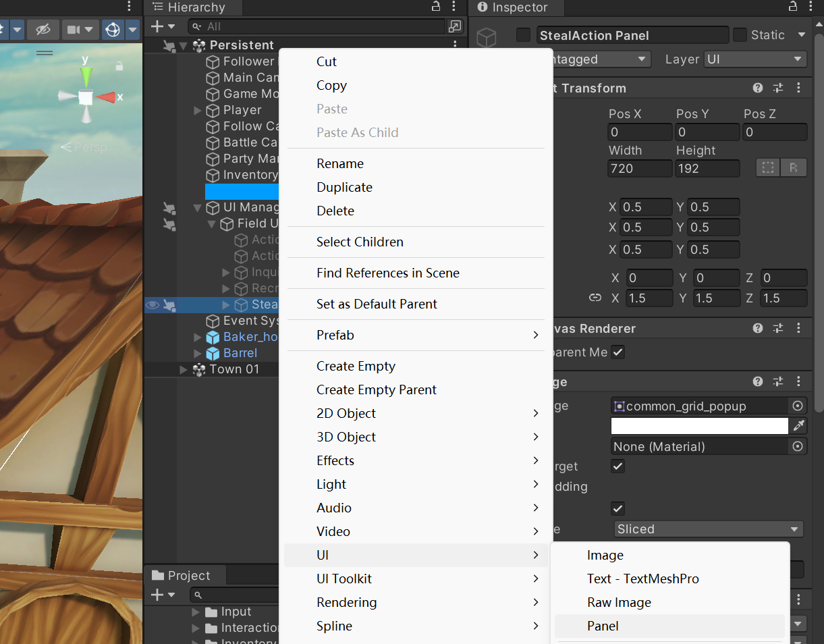Open the Source Image object picker
824x644 pixels.
coord(798,406)
